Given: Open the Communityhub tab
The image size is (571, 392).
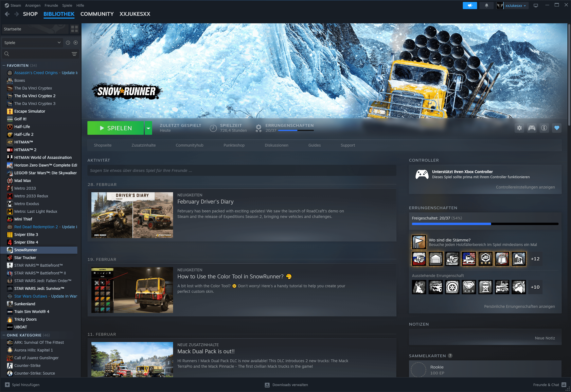Looking at the screenshot, I should coord(189,145).
